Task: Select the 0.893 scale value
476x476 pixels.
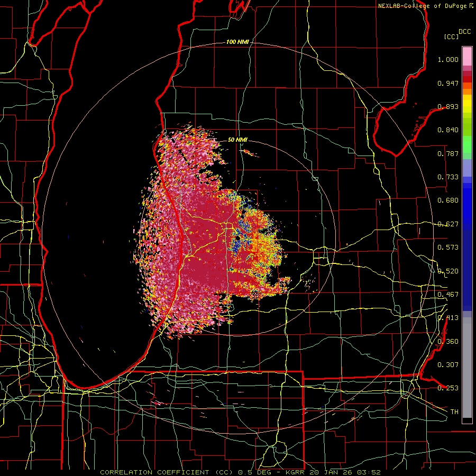Action: (x=448, y=106)
